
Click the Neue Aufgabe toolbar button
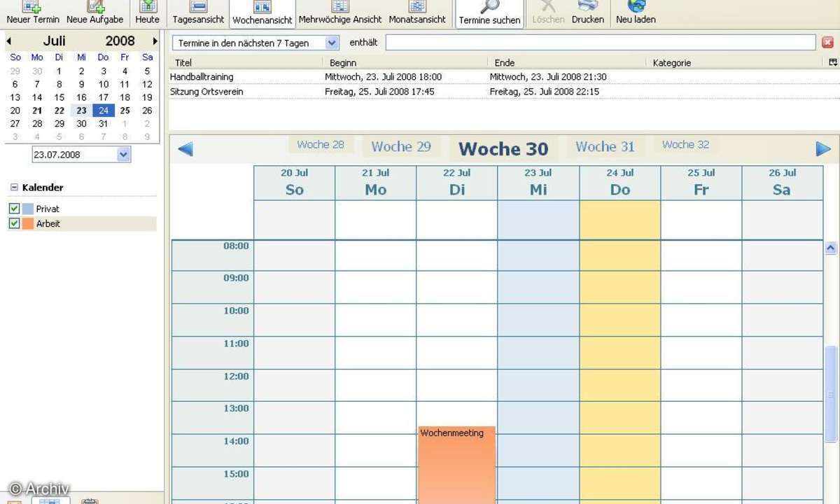tap(95, 13)
